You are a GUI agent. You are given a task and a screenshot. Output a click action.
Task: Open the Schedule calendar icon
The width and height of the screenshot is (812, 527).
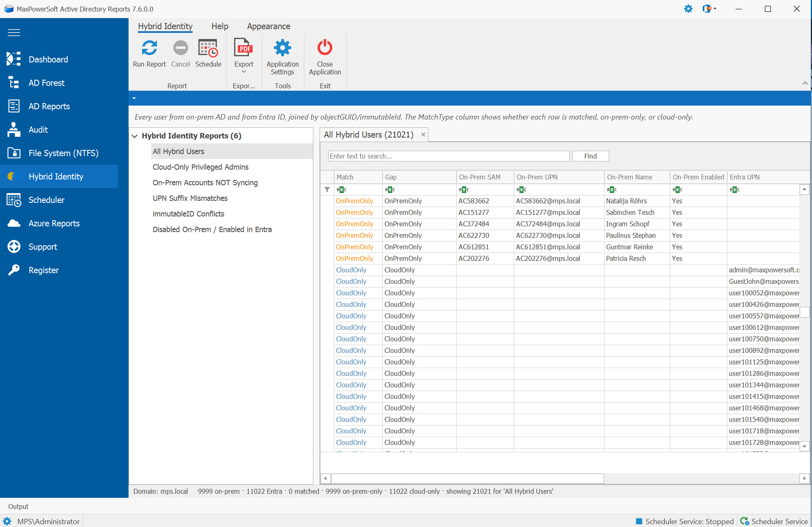pos(208,48)
